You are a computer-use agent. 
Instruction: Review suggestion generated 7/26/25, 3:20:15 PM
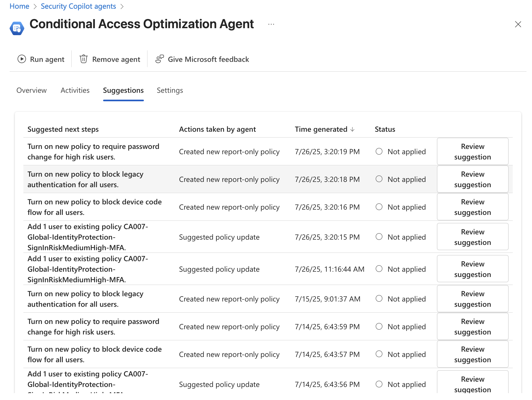(473, 237)
